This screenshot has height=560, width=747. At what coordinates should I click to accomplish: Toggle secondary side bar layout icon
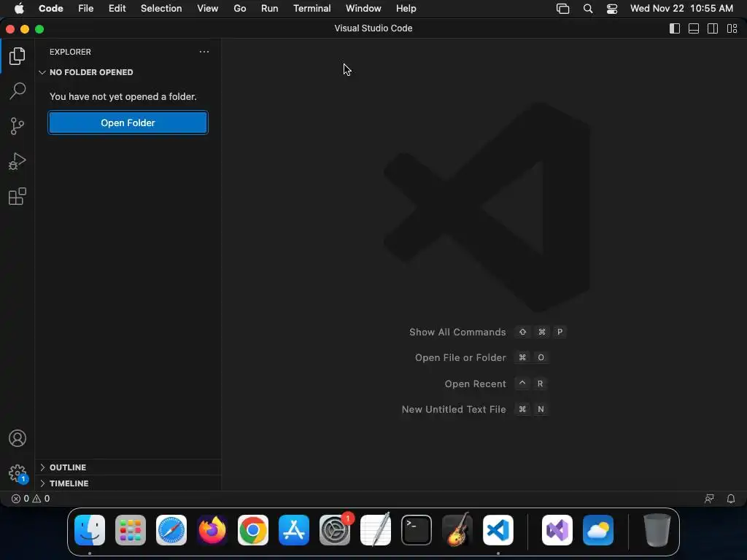pos(713,28)
